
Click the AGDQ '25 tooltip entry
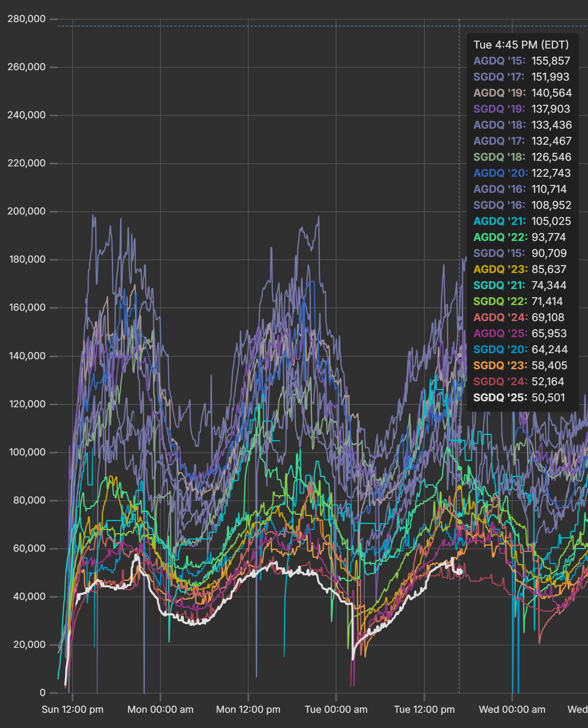click(520, 333)
